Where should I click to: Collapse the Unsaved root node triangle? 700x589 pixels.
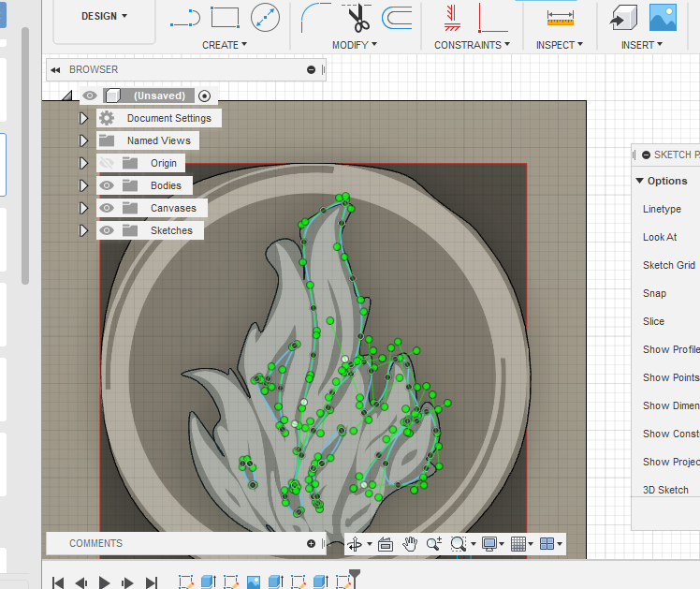click(x=67, y=96)
